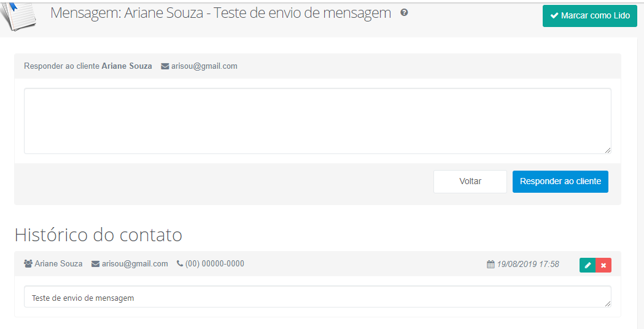This screenshot has width=644, height=329.
Task: Click the notepad document icon
Action: (18, 15)
